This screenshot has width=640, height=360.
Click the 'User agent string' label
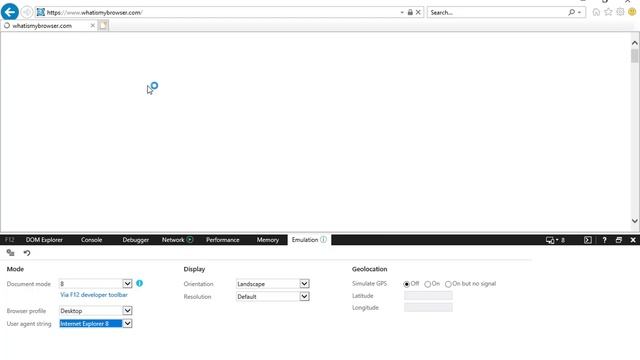click(29, 324)
